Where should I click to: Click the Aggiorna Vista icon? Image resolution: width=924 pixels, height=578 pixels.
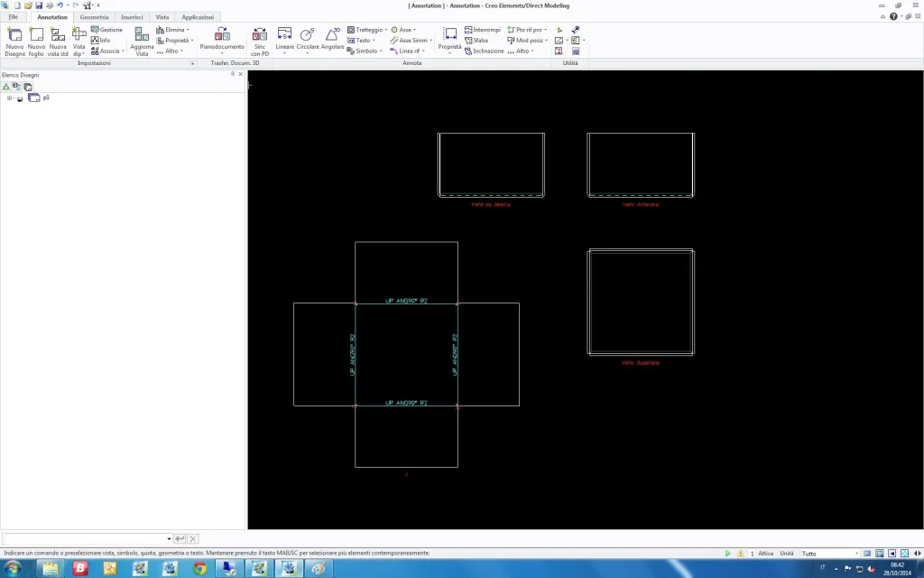tap(142, 42)
